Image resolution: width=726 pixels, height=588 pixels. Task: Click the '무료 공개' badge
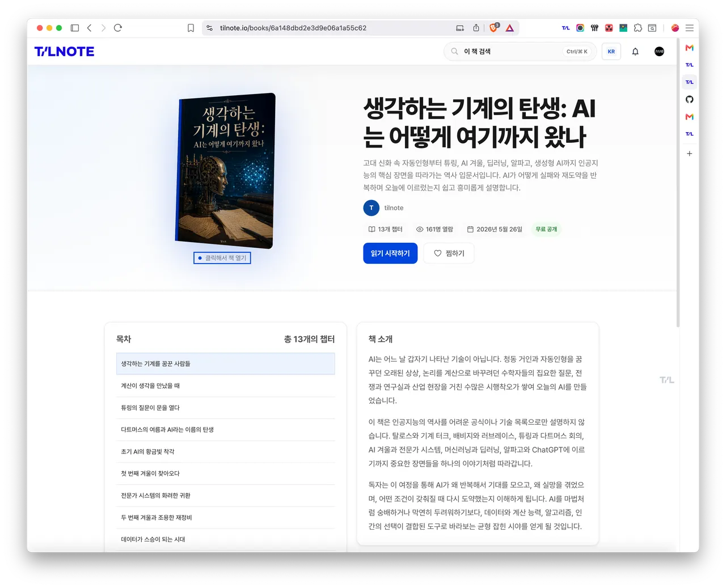click(x=546, y=229)
